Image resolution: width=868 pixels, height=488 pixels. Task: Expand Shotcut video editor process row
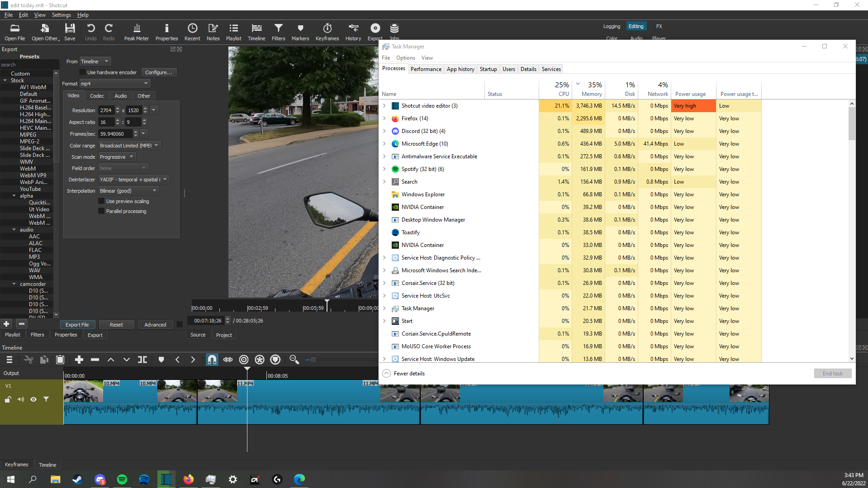[x=384, y=106]
